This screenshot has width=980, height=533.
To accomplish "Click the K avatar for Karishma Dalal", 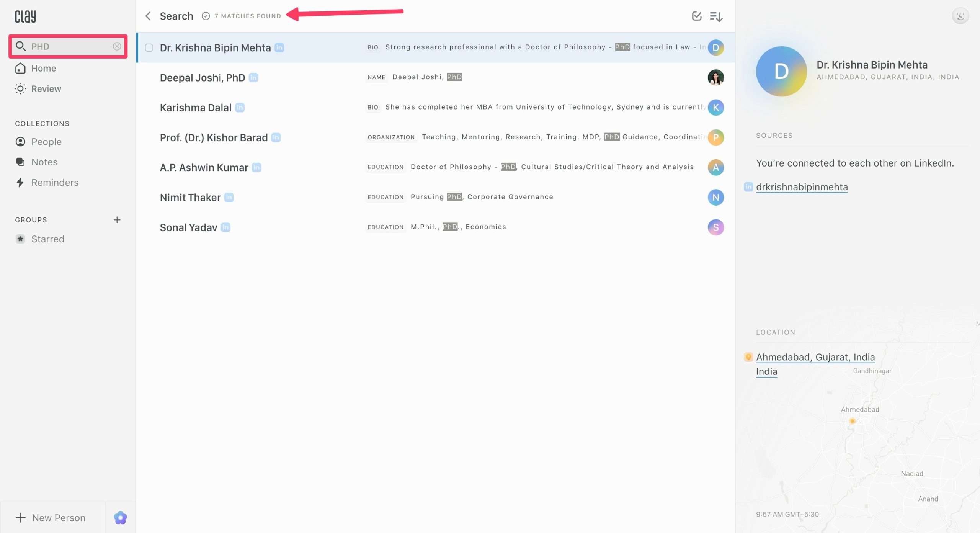I will [x=715, y=108].
